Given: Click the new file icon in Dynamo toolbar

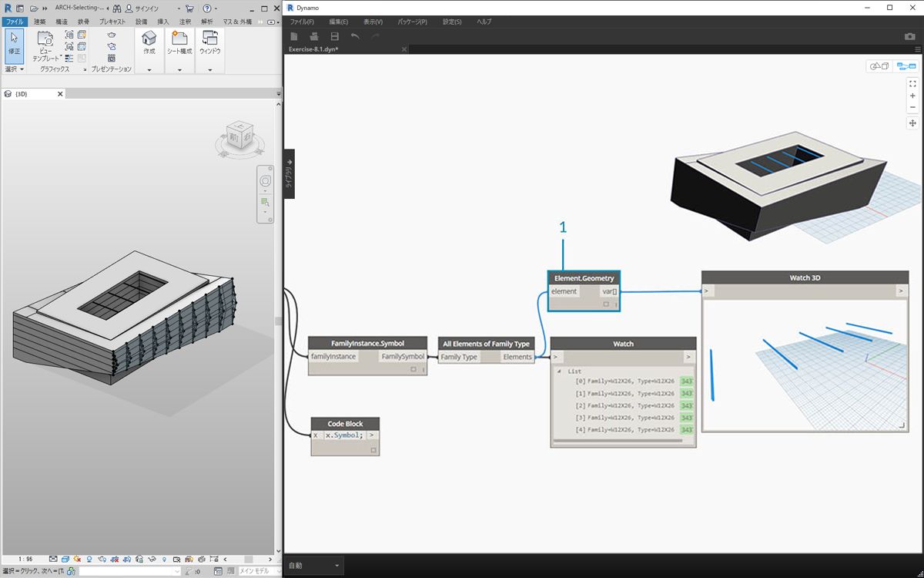Looking at the screenshot, I should (x=295, y=36).
